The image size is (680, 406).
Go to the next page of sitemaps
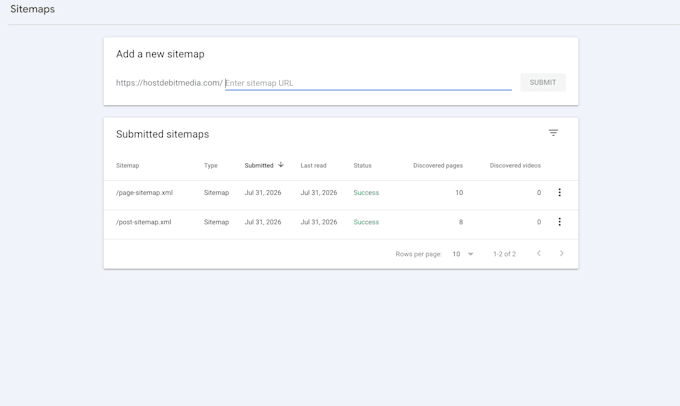pos(562,253)
